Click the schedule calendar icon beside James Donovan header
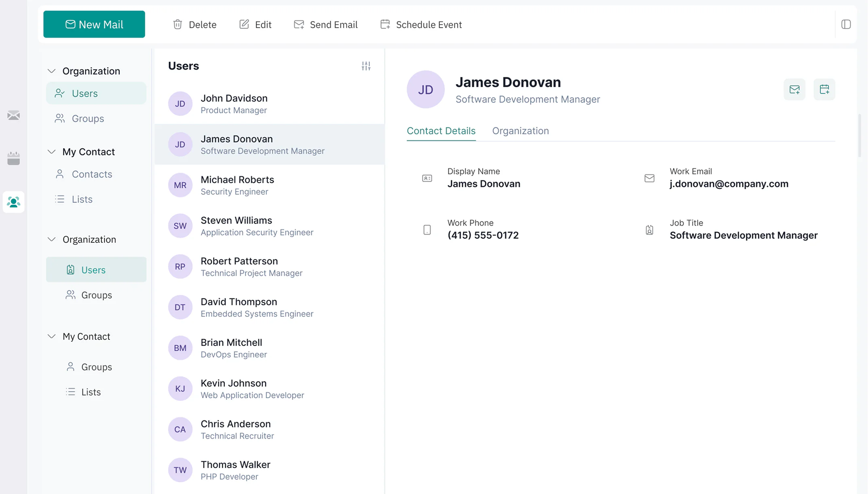Screen dimensions: 868x494 824,89
